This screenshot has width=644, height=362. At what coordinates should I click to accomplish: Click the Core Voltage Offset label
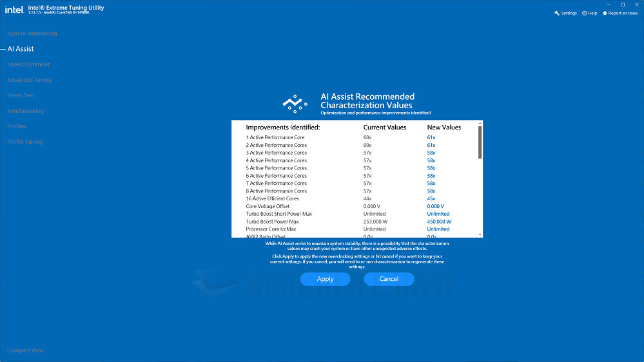coord(268,207)
